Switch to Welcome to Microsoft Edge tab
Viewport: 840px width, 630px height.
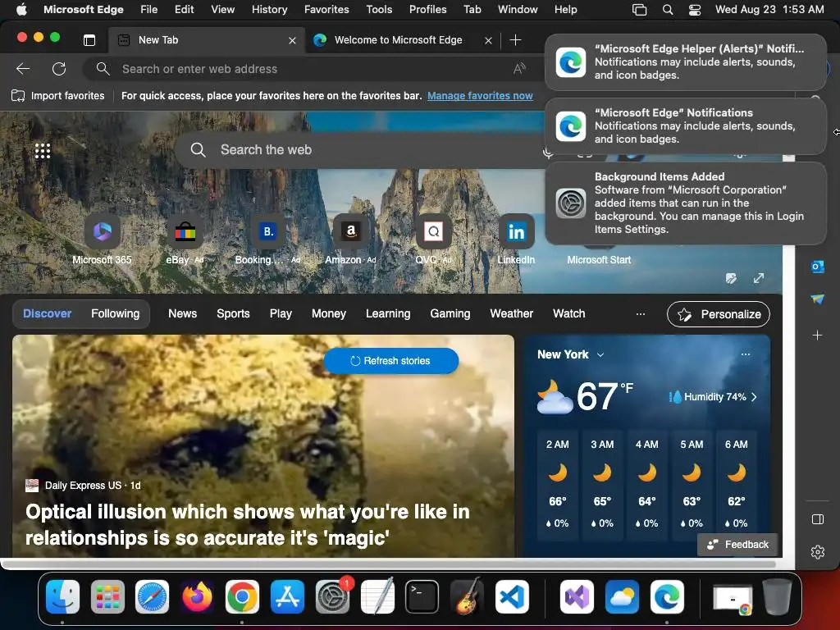point(398,40)
